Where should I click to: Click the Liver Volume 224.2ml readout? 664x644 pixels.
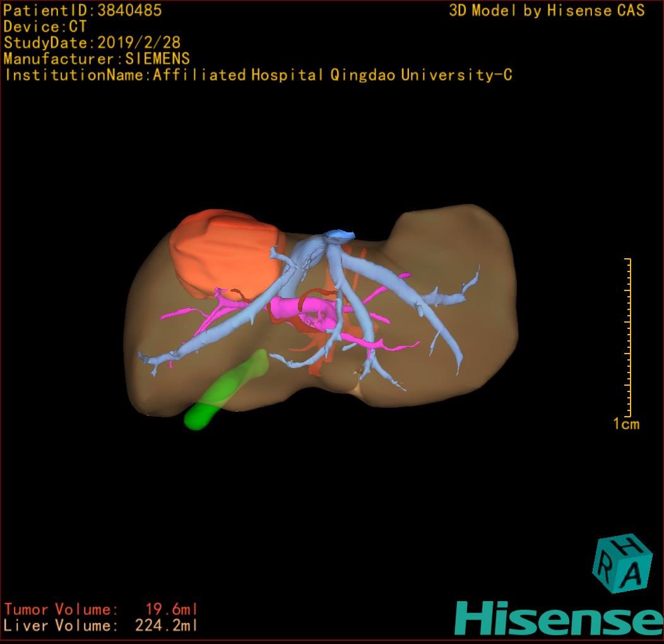101,626
